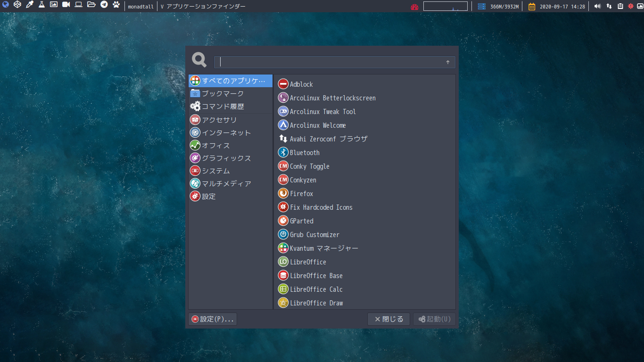
Task: Select LibreOffice Calc
Action: pos(364,289)
